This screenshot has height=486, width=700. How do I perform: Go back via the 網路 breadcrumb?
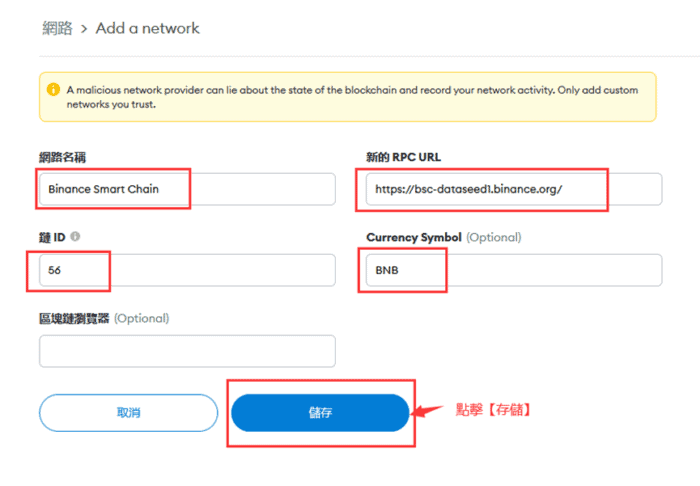(x=57, y=28)
